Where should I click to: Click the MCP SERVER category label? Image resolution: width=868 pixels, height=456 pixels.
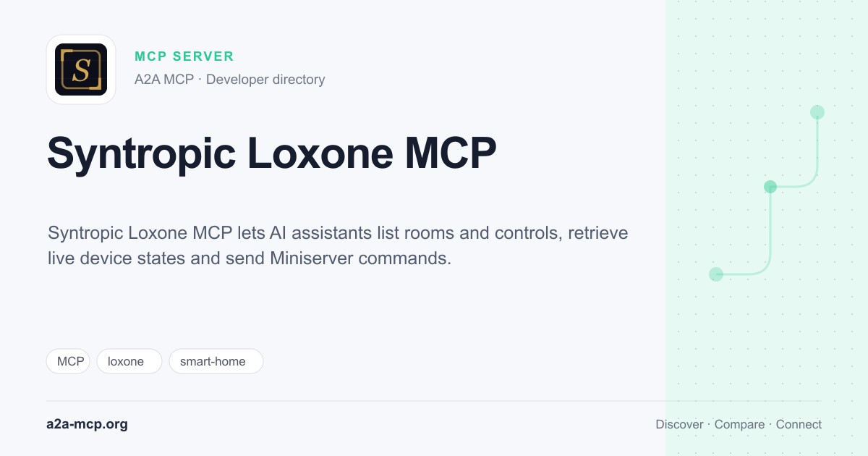(184, 56)
